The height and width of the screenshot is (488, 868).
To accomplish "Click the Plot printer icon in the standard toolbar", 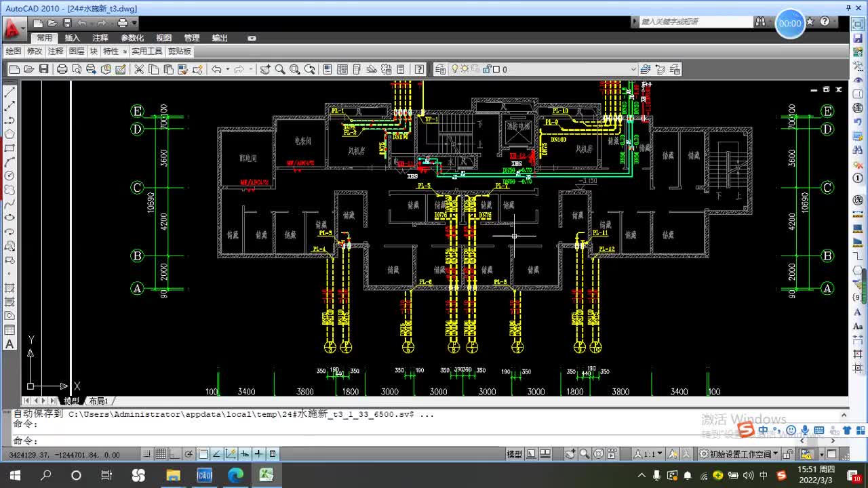I will click(x=62, y=69).
